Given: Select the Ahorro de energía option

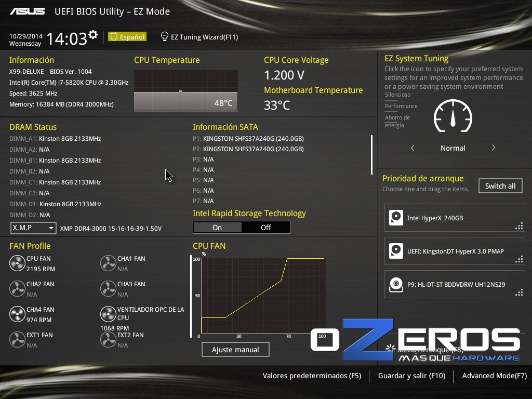Looking at the screenshot, I should pyautogui.click(x=397, y=121).
